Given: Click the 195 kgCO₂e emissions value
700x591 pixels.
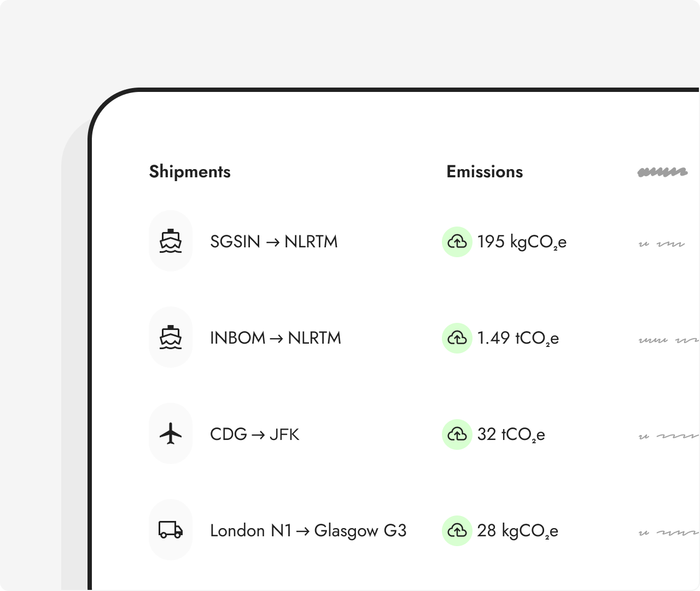Looking at the screenshot, I should pos(522,241).
